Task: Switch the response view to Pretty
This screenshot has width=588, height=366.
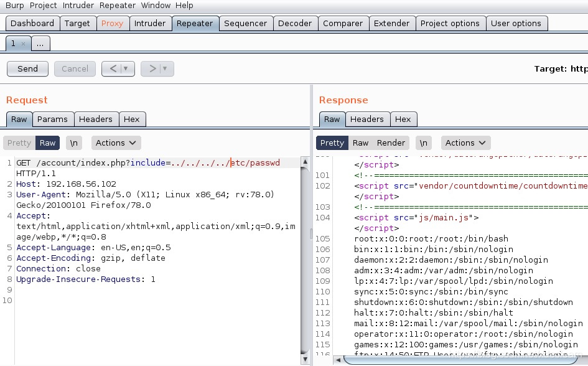Action: [x=332, y=143]
